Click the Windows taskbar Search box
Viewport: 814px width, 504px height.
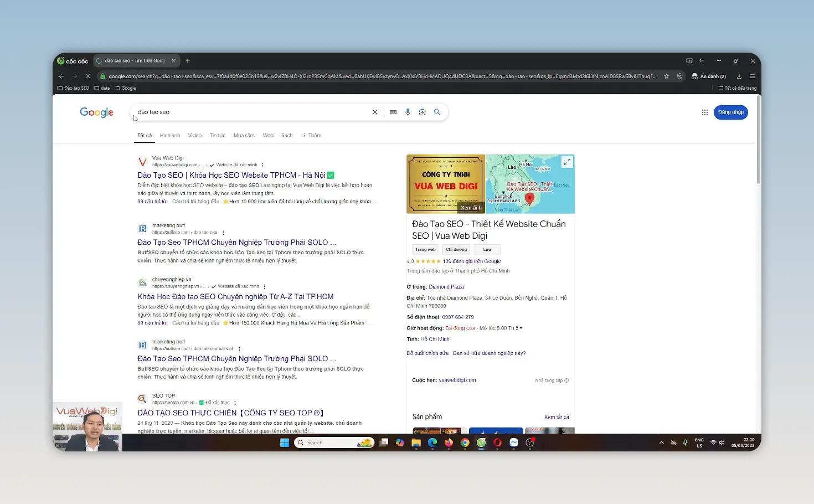(x=334, y=443)
